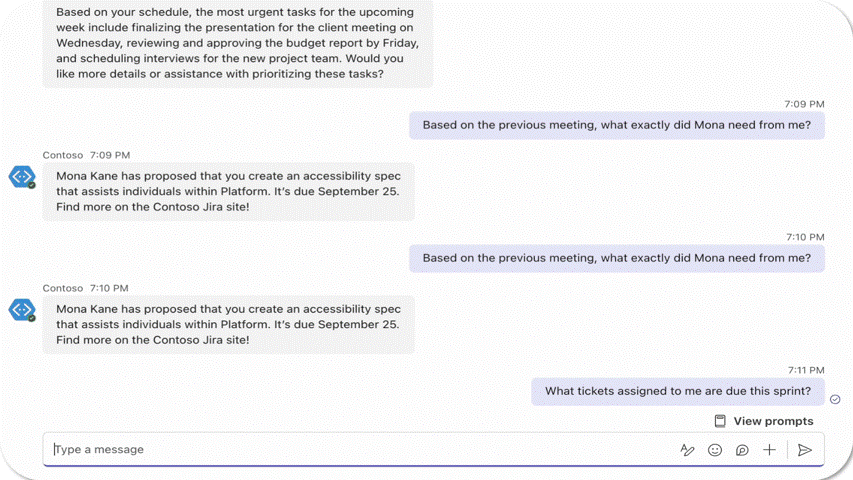This screenshot has height=480, width=853.
Task: Click the plus icon for more actions
Action: 769,450
